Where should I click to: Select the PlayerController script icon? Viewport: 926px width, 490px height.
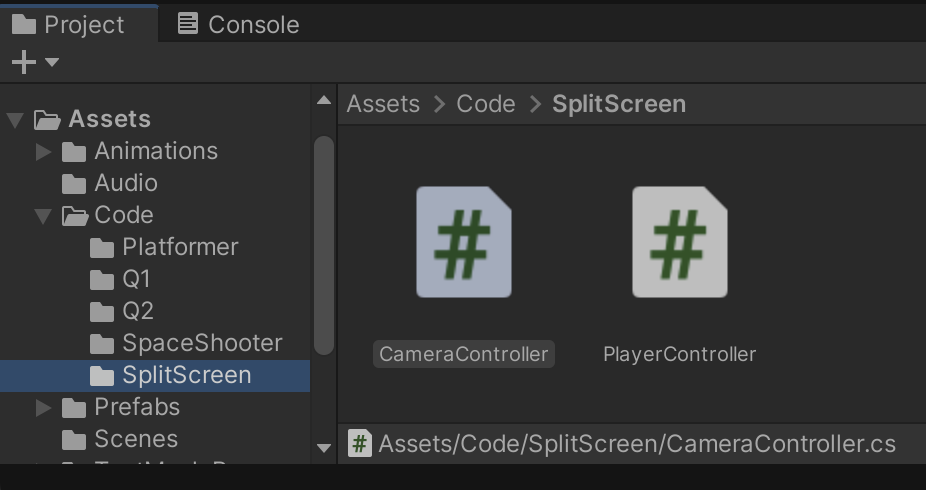pos(679,242)
